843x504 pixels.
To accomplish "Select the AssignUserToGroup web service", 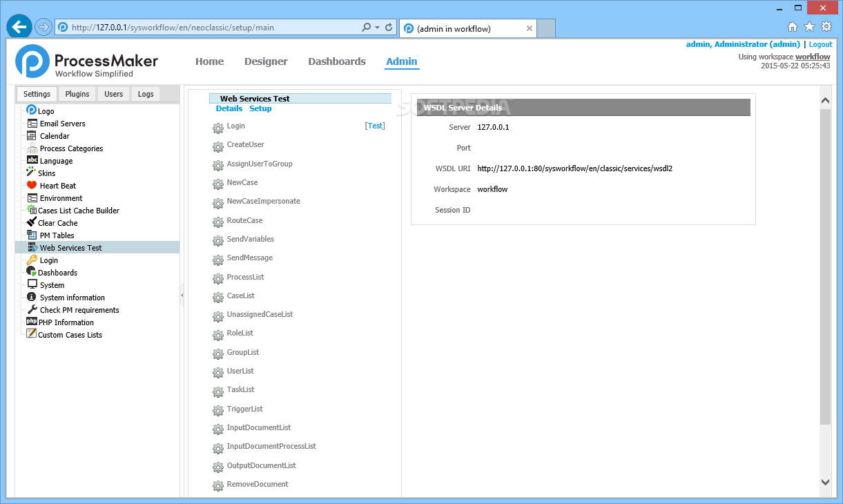I will click(x=260, y=164).
